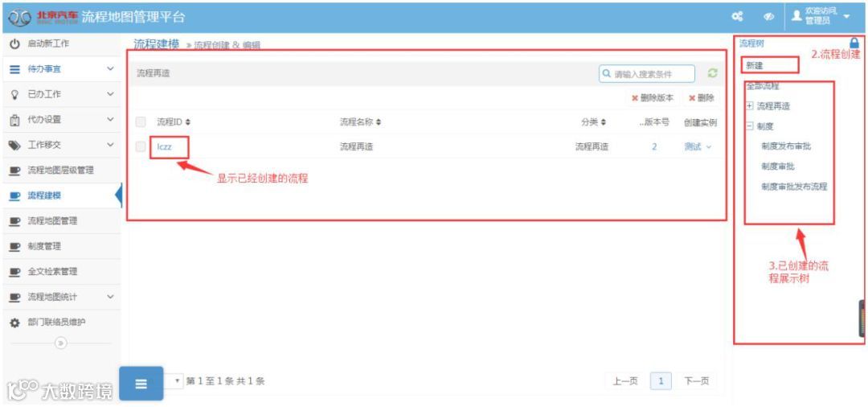This screenshot has width=868, height=407.
Task: Click the cup icon beside 全文检索管理
Action: (x=15, y=273)
